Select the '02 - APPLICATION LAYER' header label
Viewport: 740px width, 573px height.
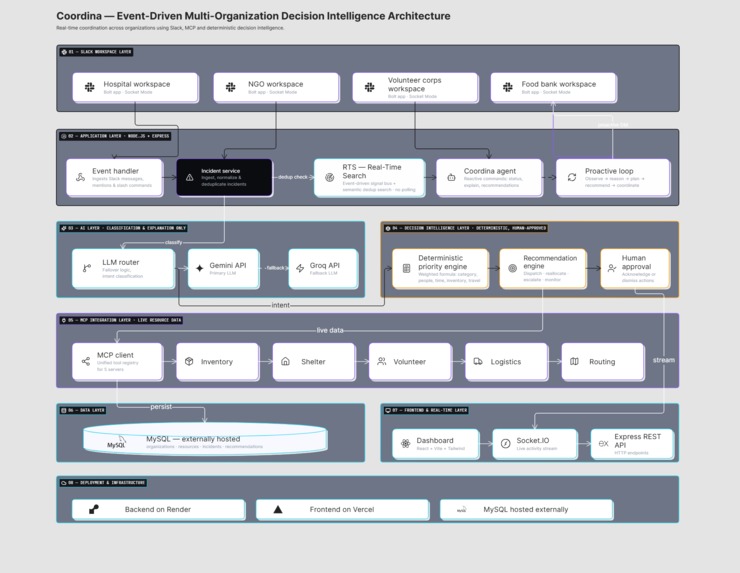115,136
